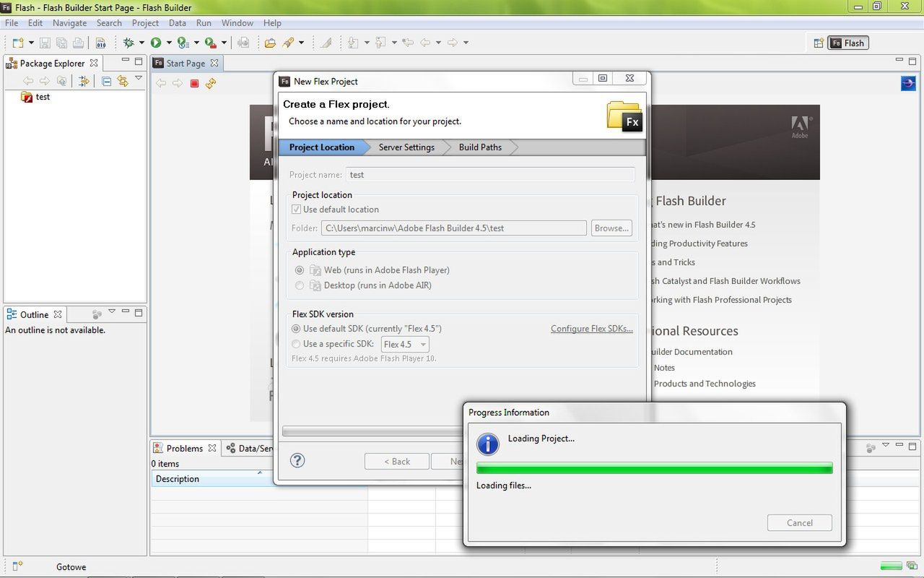Viewport: 924px width, 578px height.
Task: Open the New file wizard dropdown arrow
Action: (31, 43)
